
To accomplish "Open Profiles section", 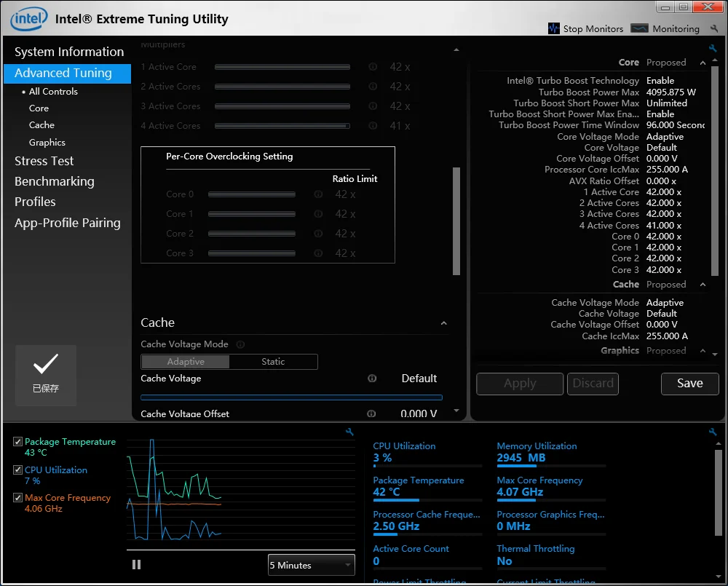I will pyautogui.click(x=35, y=202).
